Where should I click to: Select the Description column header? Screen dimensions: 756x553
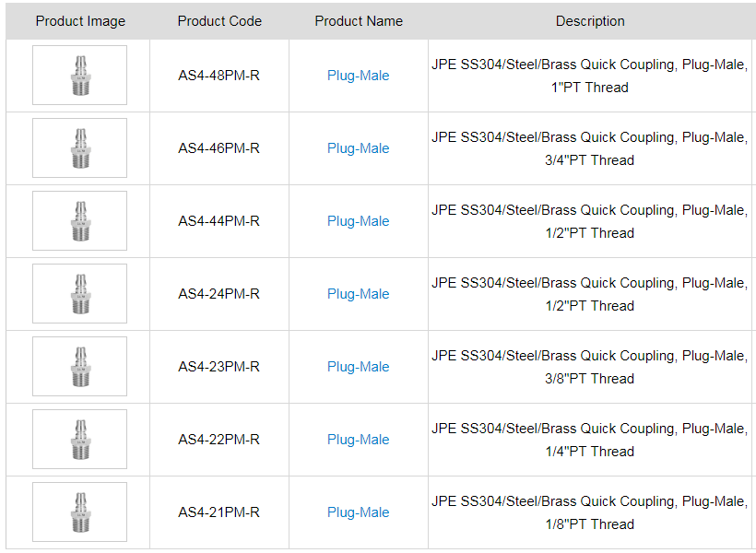click(x=590, y=21)
